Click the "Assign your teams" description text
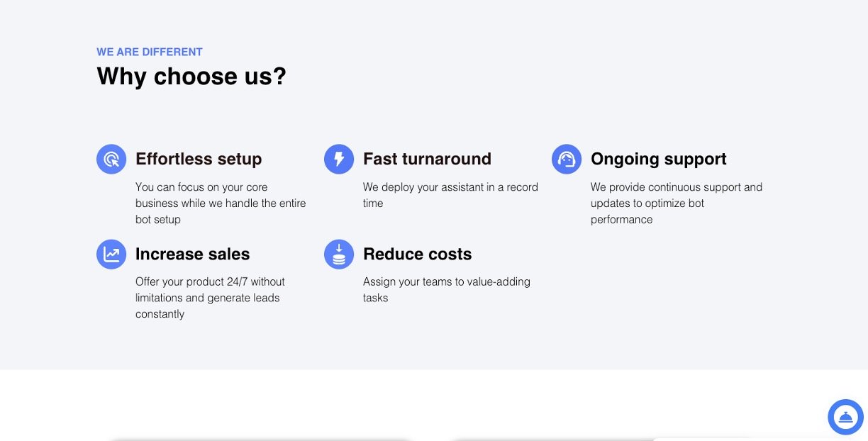 446,289
